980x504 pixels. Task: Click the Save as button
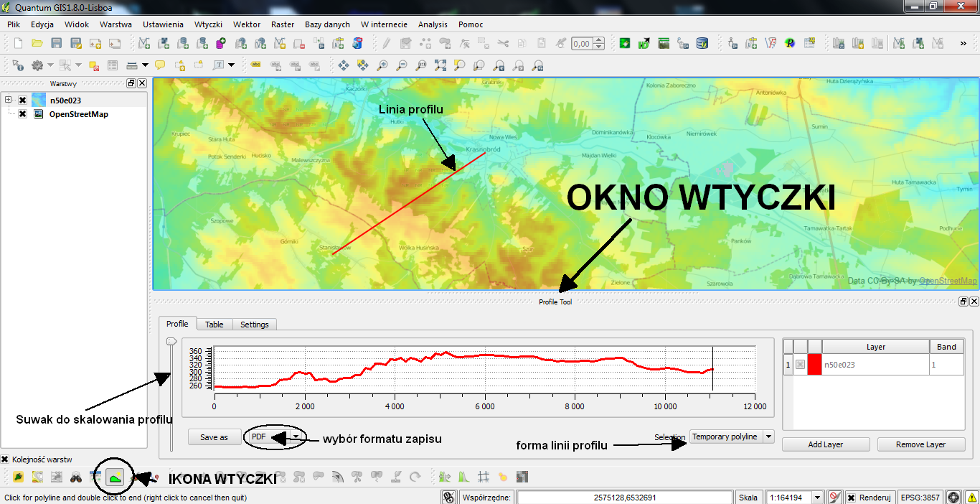tap(214, 437)
